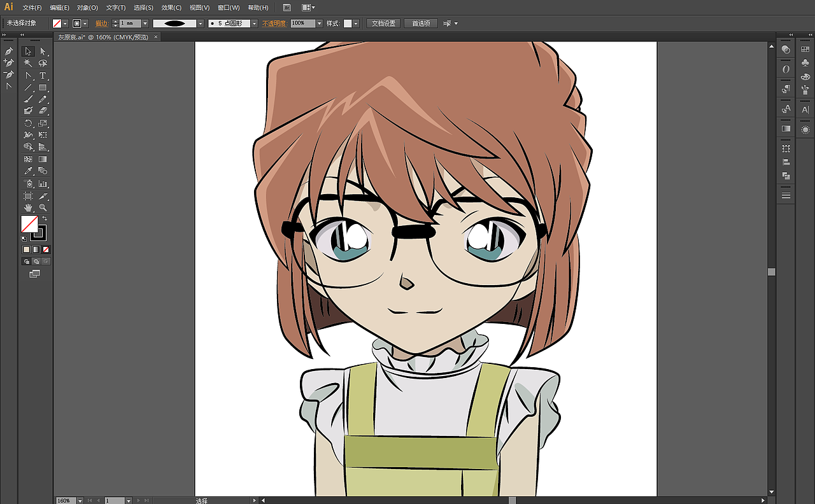This screenshot has height=504, width=815.
Task: Select the Mesh tool
Action: (x=28, y=159)
